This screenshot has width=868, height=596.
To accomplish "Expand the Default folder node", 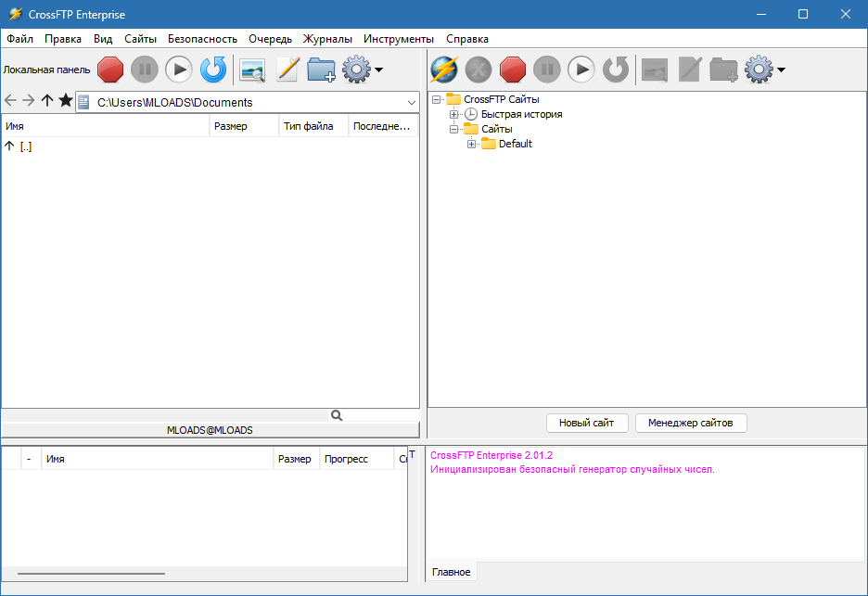I will pyautogui.click(x=472, y=144).
